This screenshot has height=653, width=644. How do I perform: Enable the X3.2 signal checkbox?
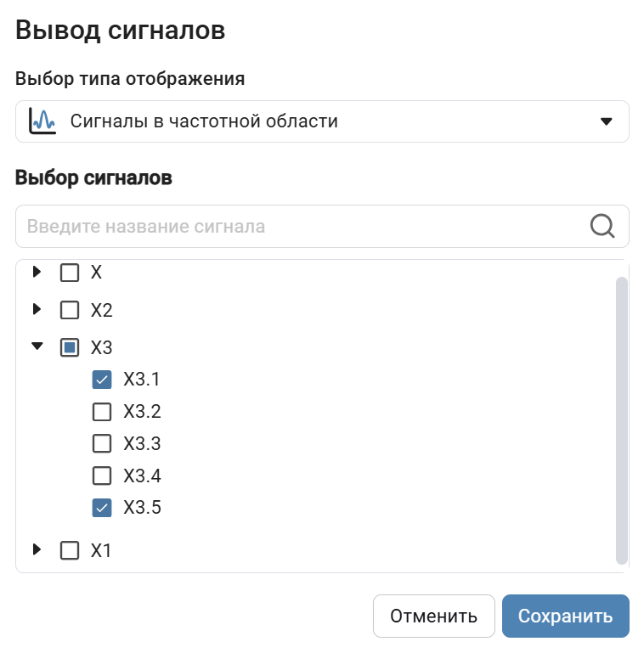[102, 412]
